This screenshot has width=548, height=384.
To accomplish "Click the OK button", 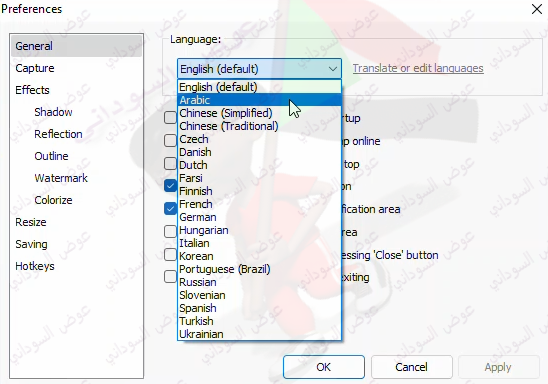I will (324, 367).
